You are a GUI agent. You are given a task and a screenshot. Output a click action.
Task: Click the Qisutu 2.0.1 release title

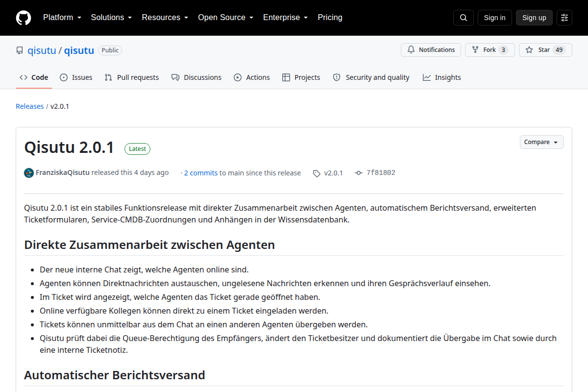coord(69,147)
